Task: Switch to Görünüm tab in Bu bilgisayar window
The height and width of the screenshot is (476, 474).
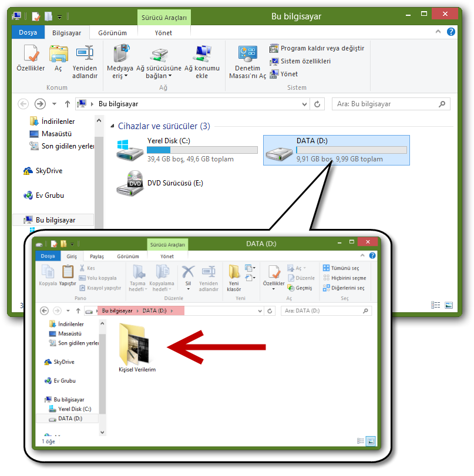Action: [112, 33]
